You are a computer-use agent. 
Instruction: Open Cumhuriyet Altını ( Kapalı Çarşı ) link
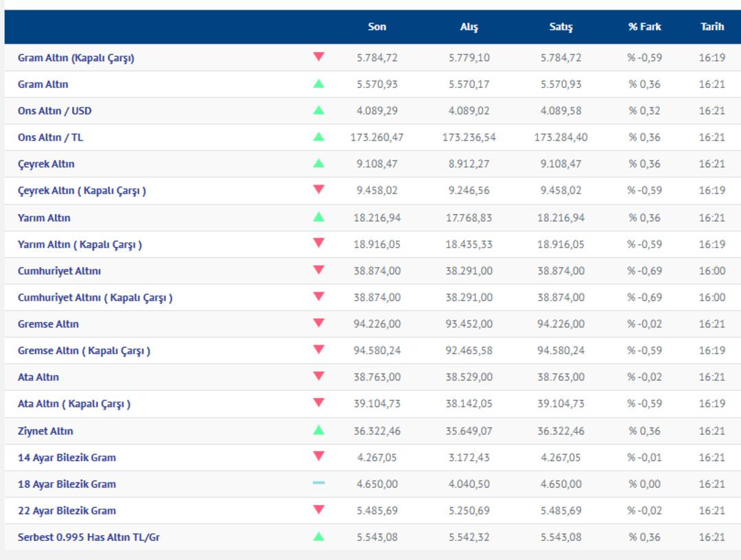click(95, 298)
